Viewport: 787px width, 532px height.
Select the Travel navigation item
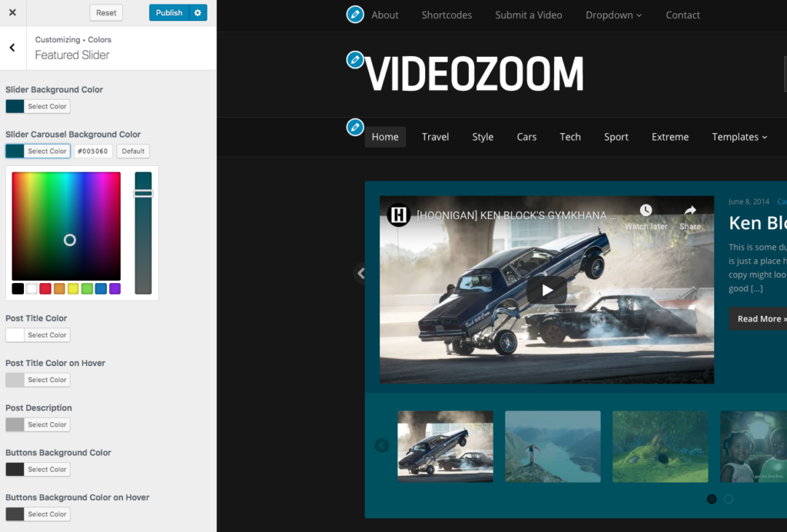(x=435, y=137)
